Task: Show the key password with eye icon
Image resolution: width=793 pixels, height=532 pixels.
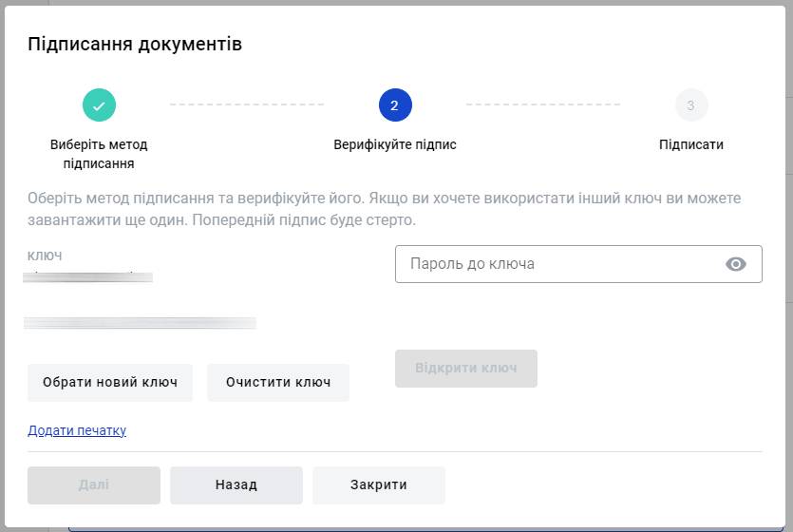Action: click(736, 264)
